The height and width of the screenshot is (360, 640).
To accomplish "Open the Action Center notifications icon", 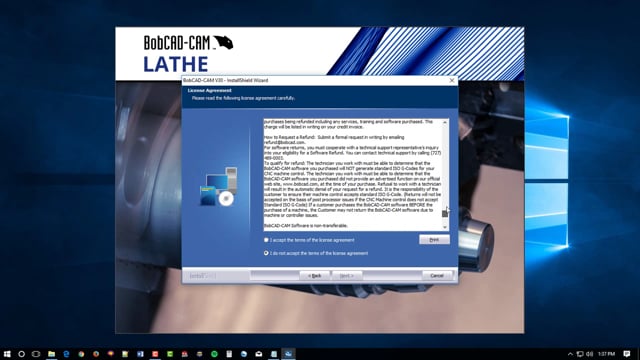I will click(627, 354).
